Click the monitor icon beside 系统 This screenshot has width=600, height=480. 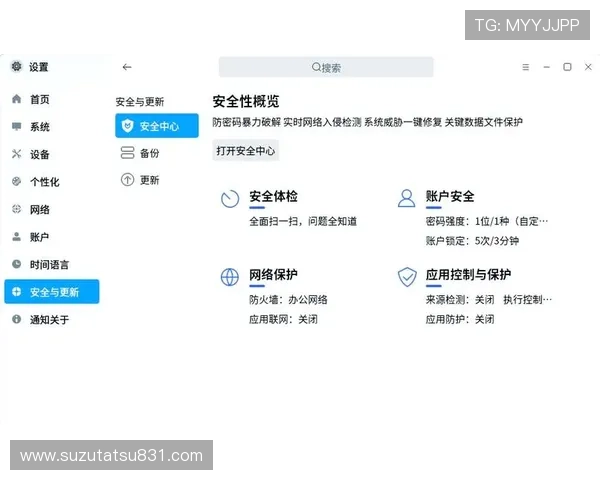(x=16, y=126)
